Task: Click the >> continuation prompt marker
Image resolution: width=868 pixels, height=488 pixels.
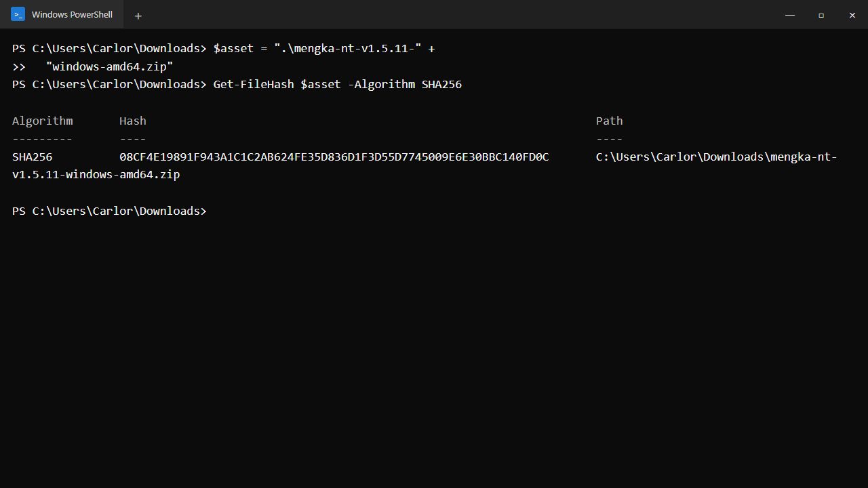Action: pyautogui.click(x=19, y=66)
